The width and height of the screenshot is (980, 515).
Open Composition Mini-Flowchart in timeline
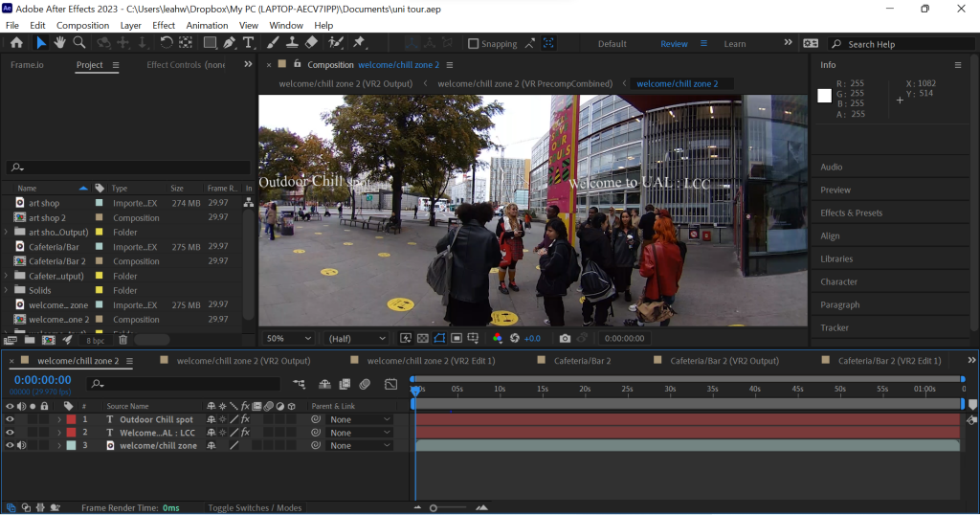click(299, 384)
